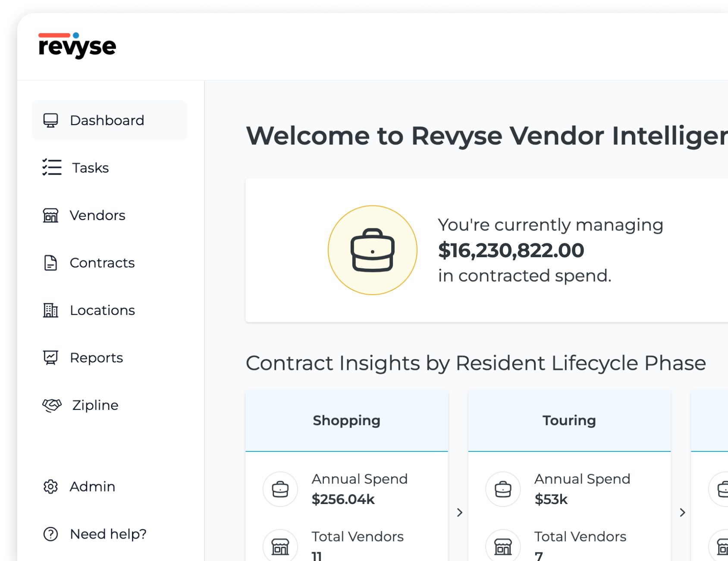Viewport: 728px width, 561px height.
Task: Click the Dashboard monitor icon
Action: pos(50,120)
